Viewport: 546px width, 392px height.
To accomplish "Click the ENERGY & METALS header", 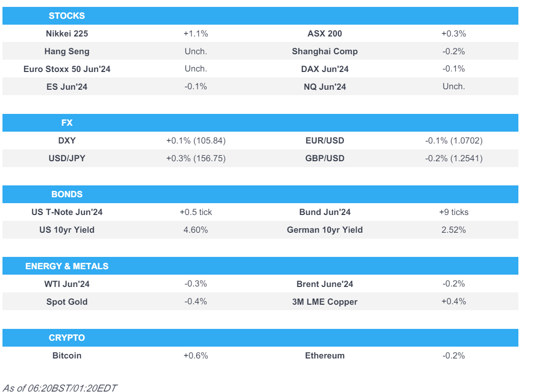I will 67,266.
